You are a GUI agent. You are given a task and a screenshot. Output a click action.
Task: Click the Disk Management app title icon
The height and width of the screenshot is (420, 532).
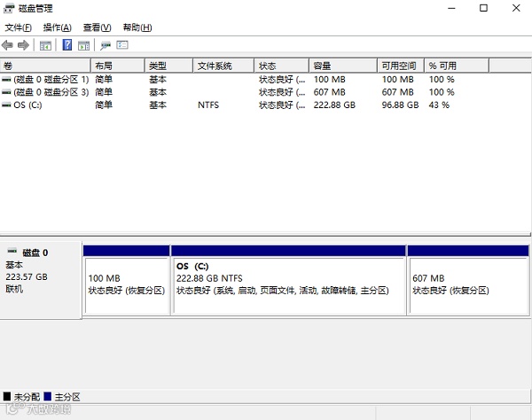click(x=9, y=8)
